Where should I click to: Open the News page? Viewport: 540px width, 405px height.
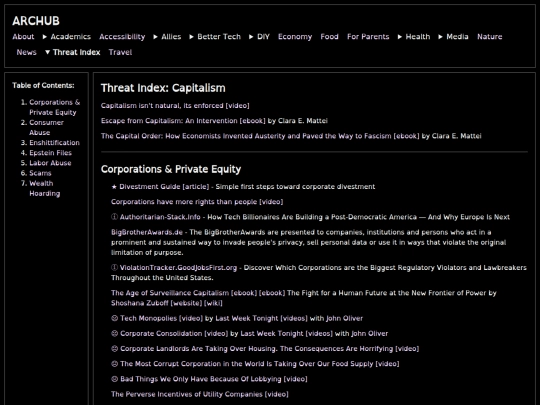(x=27, y=52)
